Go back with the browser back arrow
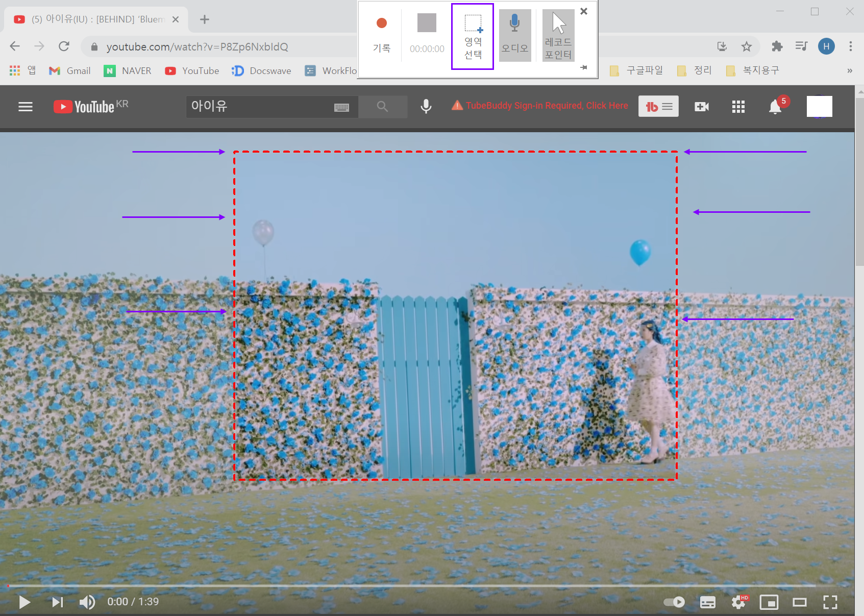This screenshot has height=616, width=864. click(x=15, y=46)
